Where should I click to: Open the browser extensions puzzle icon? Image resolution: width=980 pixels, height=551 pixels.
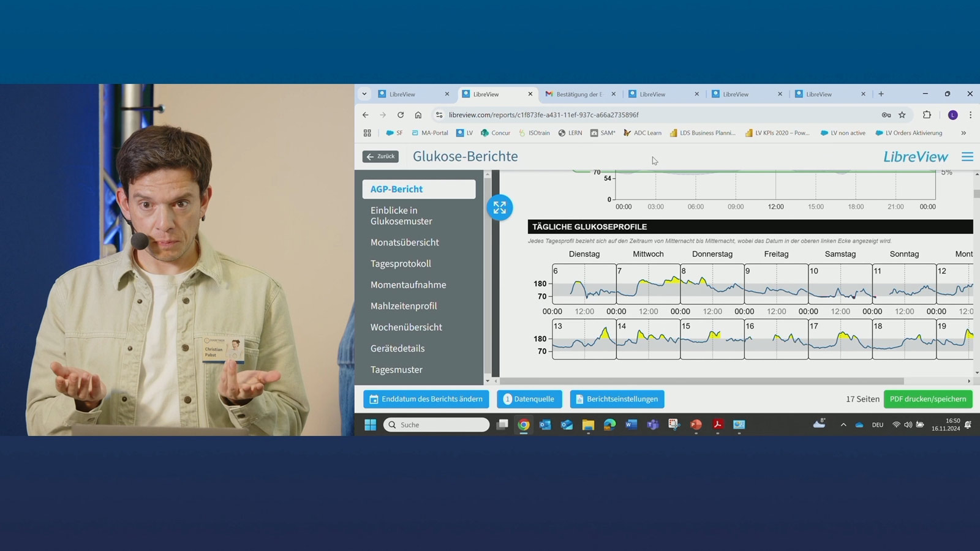point(927,115)
